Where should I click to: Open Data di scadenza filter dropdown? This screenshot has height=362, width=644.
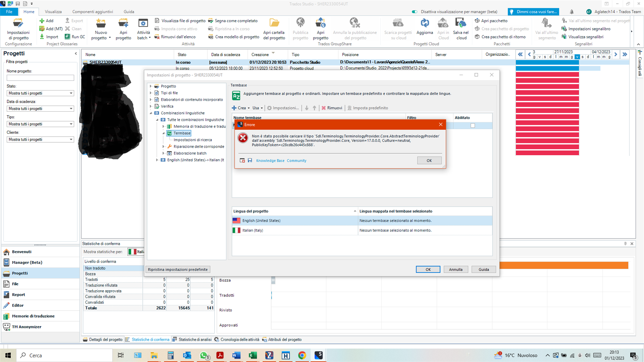[x=40, y=108]
